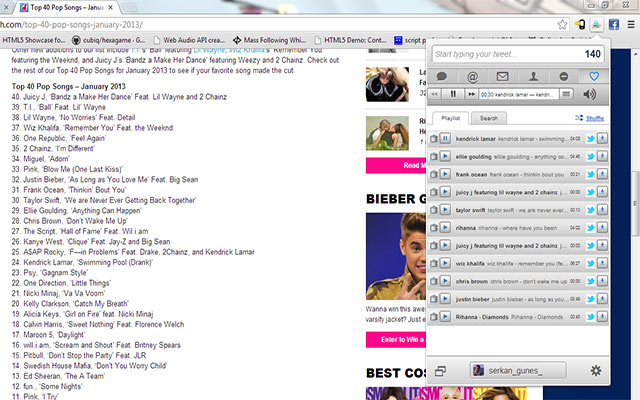Play the wiz khalifa track
Viewport: 640px width, 400px height.
tap(445, 263)
